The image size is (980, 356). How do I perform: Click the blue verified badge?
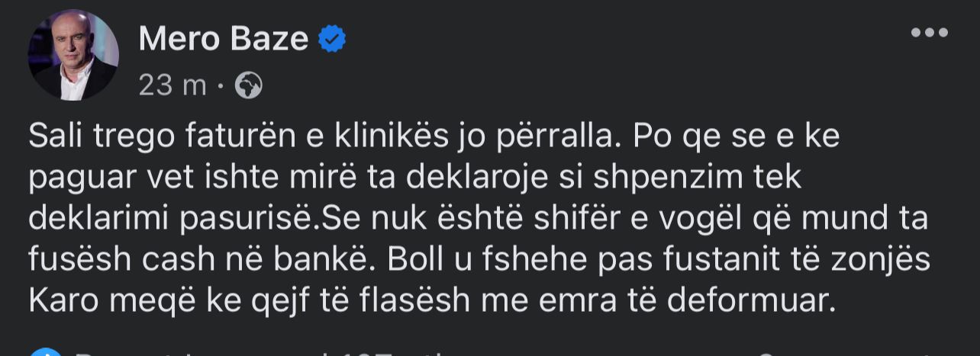[332, 38]
